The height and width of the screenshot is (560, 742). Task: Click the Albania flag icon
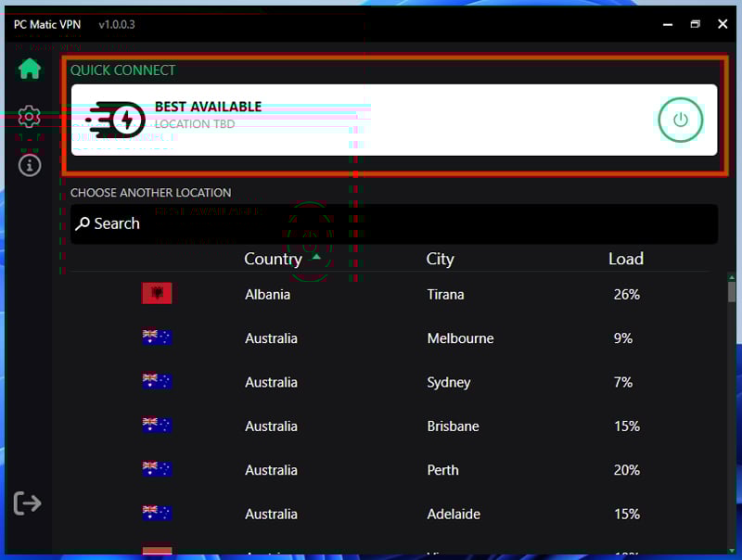tap(157, 294)
